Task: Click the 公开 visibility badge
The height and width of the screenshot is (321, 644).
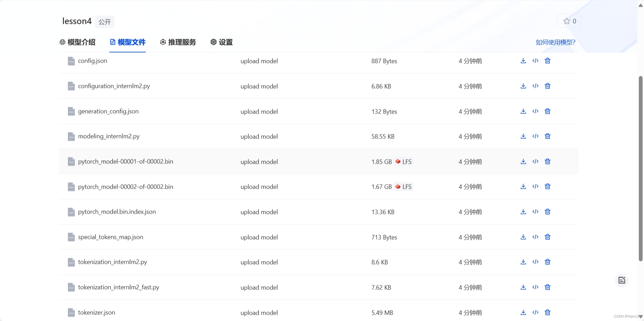Action: pyautogui.click(x=105, y=22)
